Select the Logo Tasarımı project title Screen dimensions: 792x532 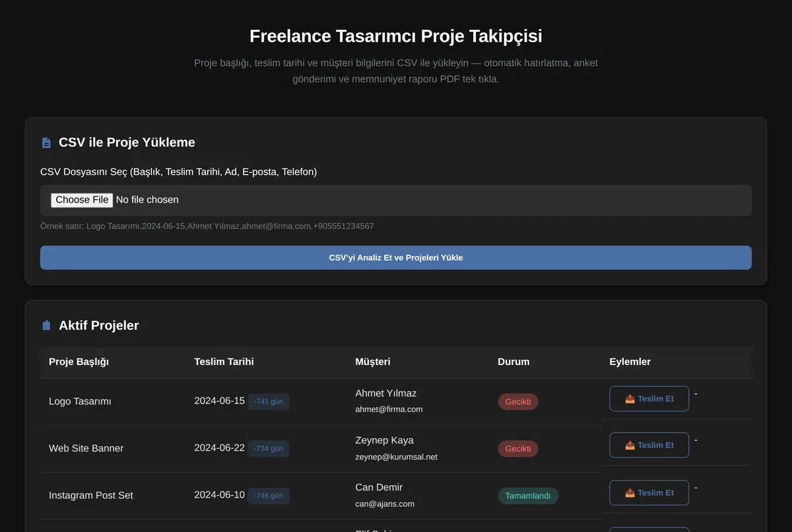pyautogui.click(x=80, y=401)
